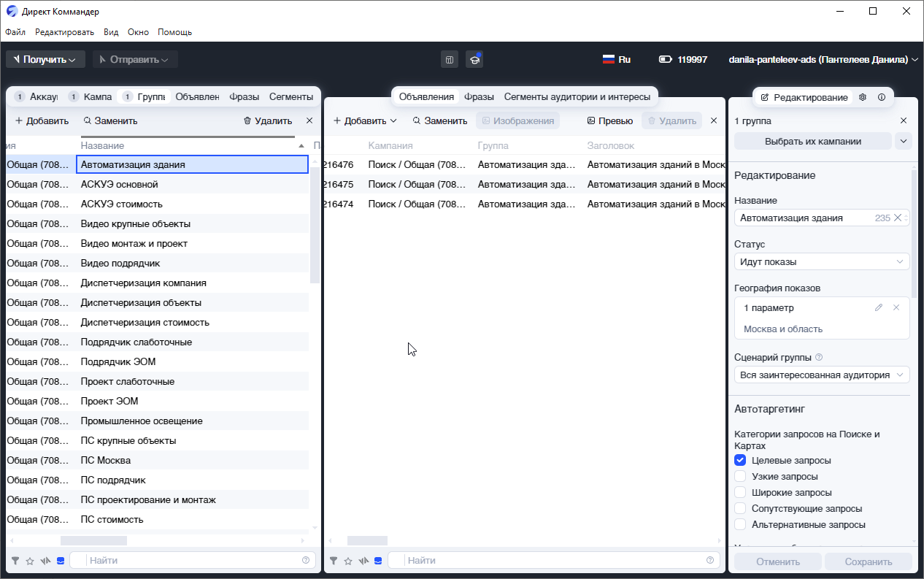Enable 'Широкие запросы' checkbox

click(740, 492)
